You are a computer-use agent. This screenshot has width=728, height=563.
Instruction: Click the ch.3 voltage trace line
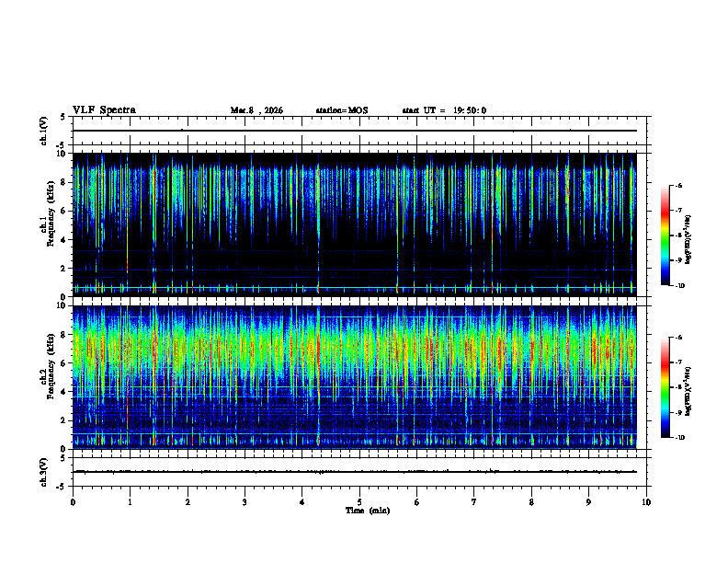click(355, 472)
